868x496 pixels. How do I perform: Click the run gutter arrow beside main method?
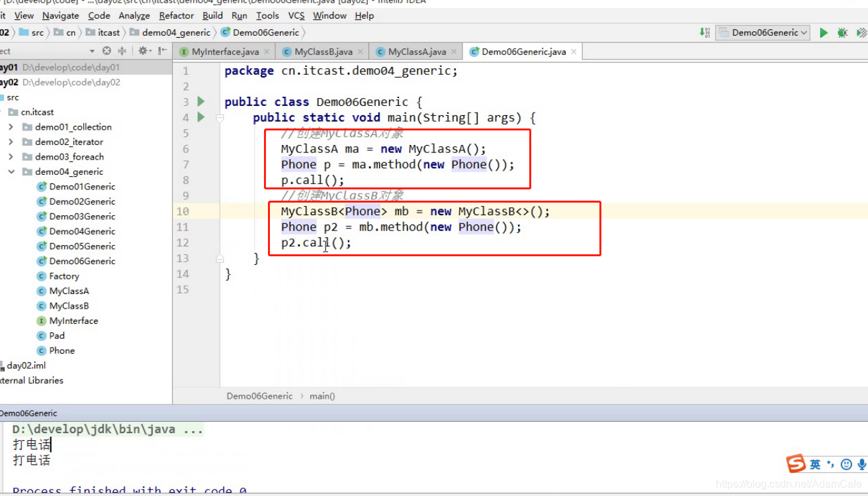point(201,117)
